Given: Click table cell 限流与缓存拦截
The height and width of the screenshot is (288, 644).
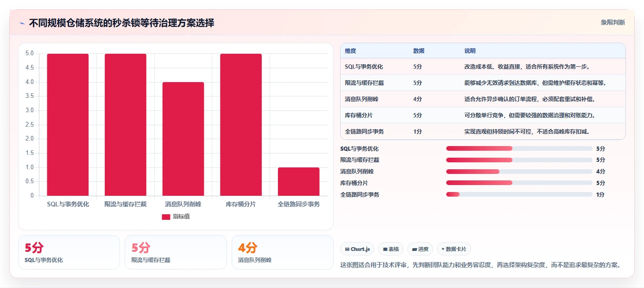Looking at the screenshot, I should tap(364, 83).
